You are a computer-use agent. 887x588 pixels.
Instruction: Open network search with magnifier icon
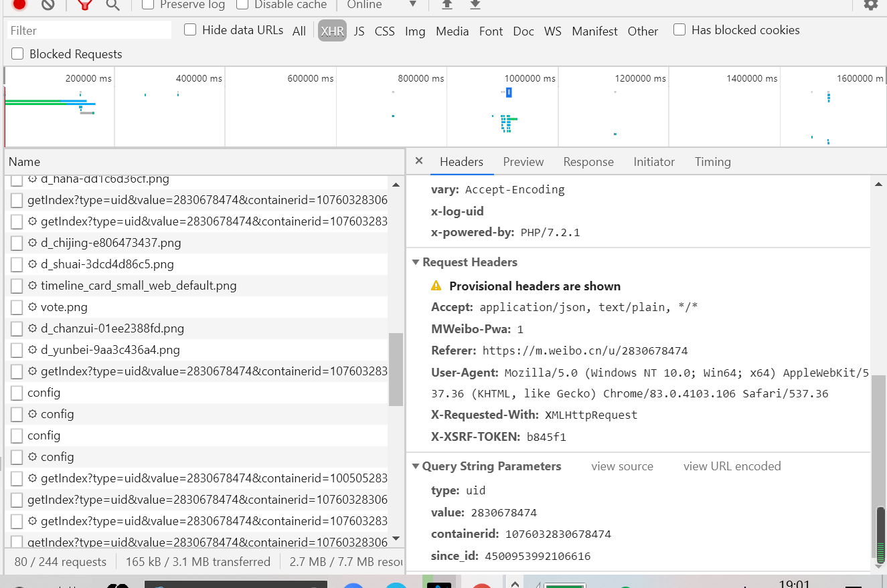113,5
